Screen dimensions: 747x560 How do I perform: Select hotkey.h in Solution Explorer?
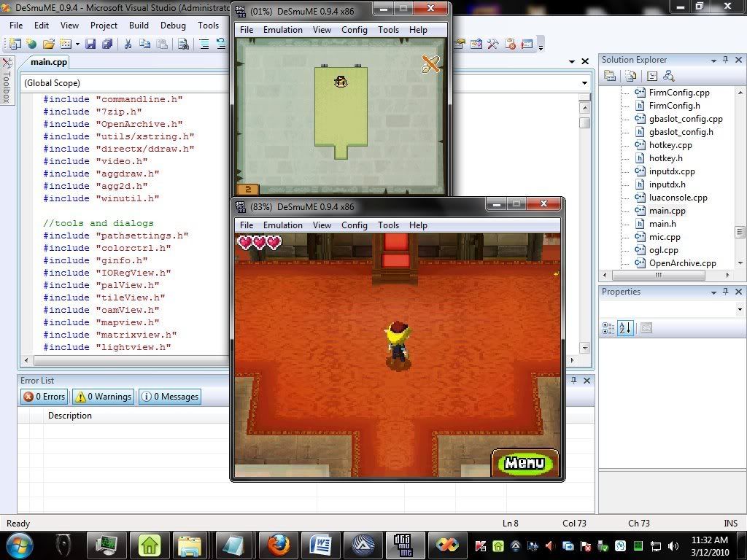tap(665, 158)
